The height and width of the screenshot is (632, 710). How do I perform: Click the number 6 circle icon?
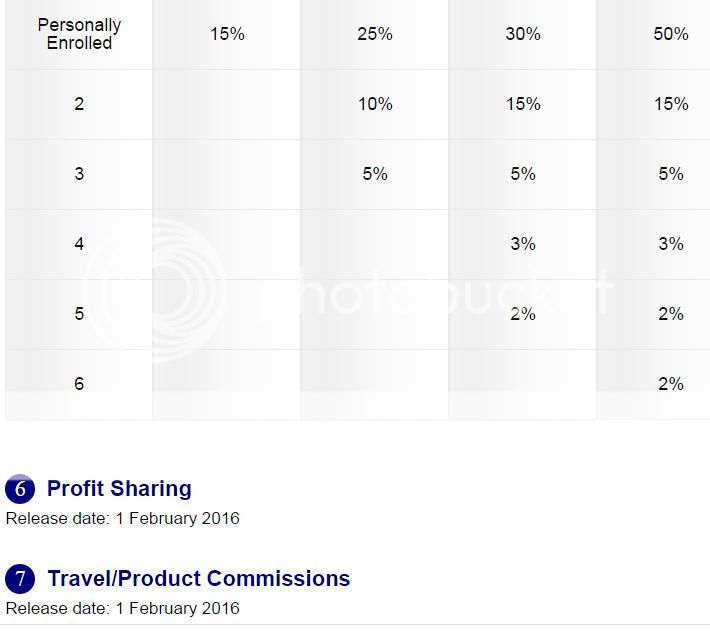click(20, 489)
